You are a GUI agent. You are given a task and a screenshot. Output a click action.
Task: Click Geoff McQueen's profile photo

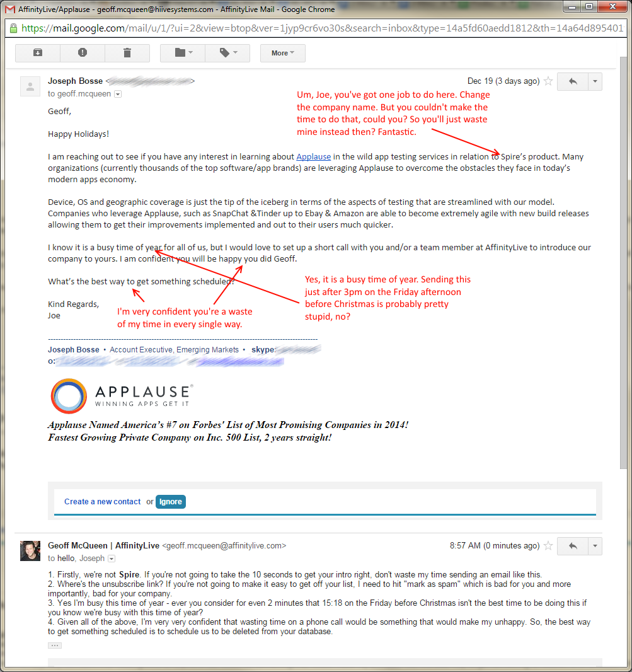point(30,551)
